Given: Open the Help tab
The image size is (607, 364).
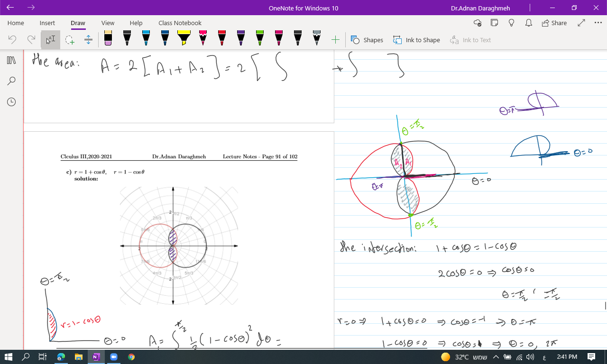Looking at the screenshot, I should [136, 23].
